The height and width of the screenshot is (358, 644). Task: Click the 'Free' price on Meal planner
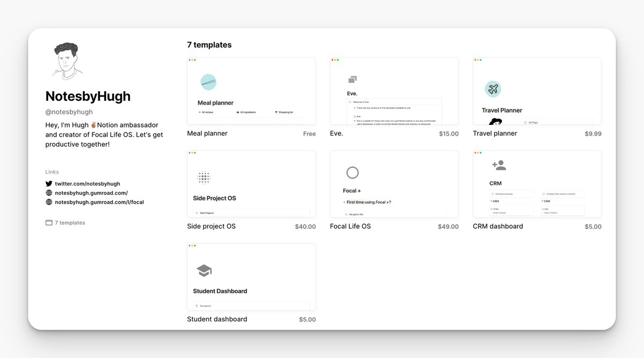pos(310,134)
